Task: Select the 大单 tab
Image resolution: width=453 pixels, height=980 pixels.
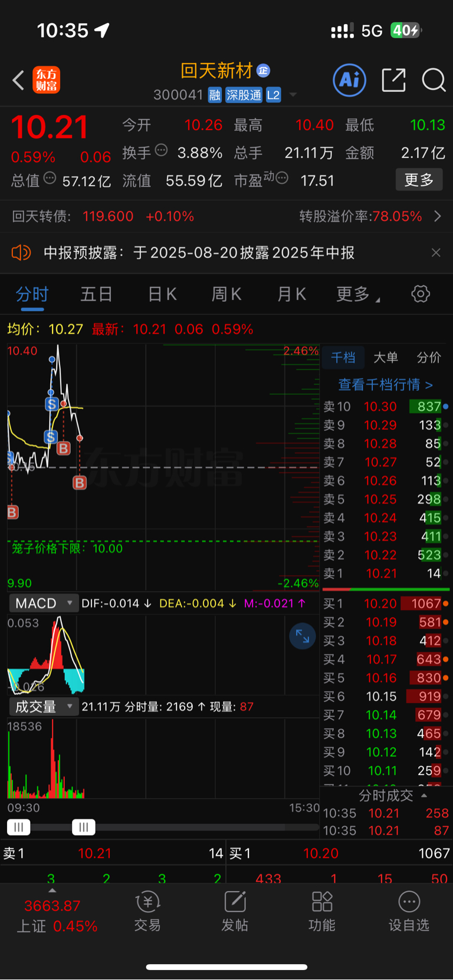Action: coord(386,358)
